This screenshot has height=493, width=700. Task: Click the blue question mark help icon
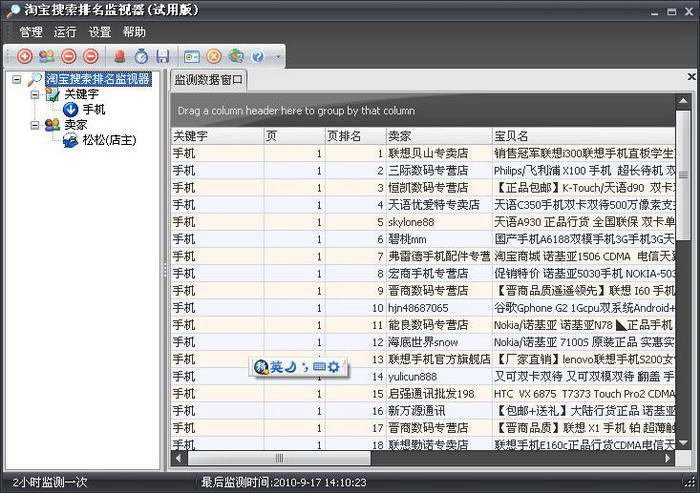257,56
